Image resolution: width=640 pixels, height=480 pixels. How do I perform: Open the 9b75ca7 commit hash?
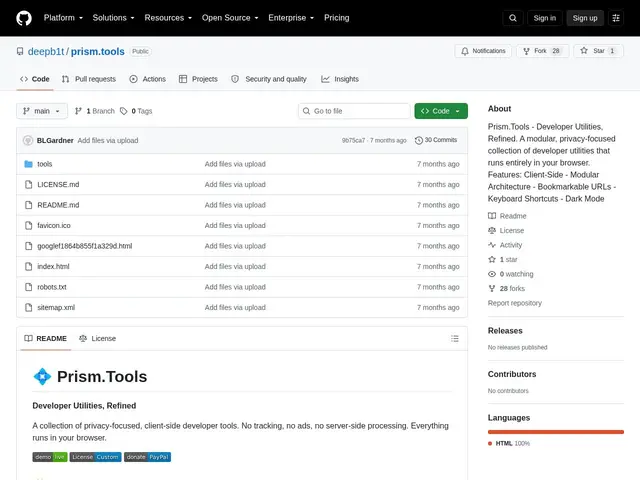tap(353, 140)
